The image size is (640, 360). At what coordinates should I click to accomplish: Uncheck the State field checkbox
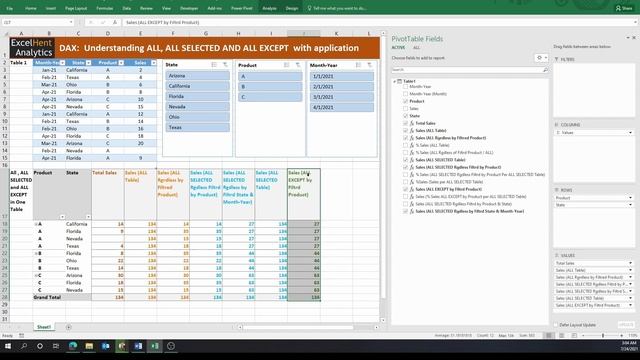[405, 116]
